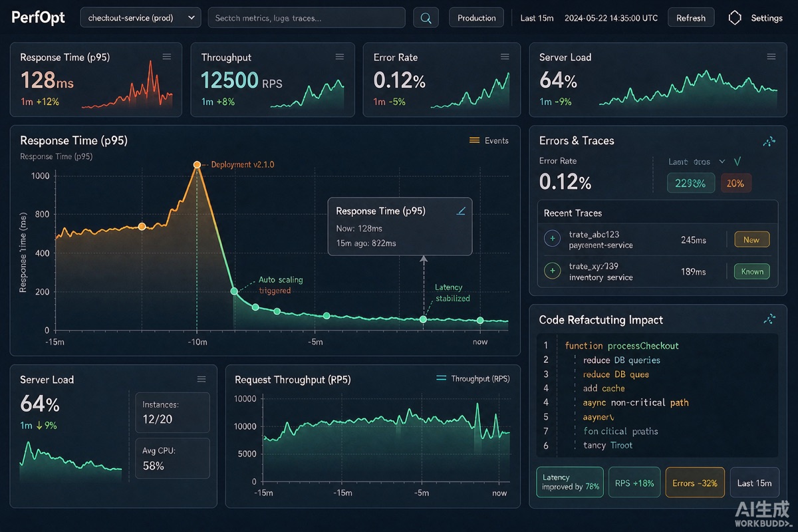This screenshot has height=532, width=798.
Task: Click the rightmost data marker near now
Action: point(480,321)
